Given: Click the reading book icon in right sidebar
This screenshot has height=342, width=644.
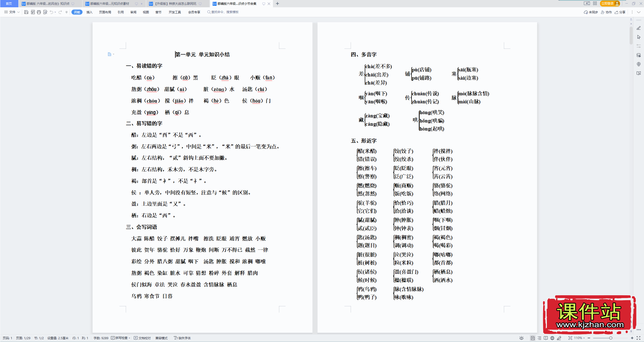Looking at the screenshot, I should point(639,73).
